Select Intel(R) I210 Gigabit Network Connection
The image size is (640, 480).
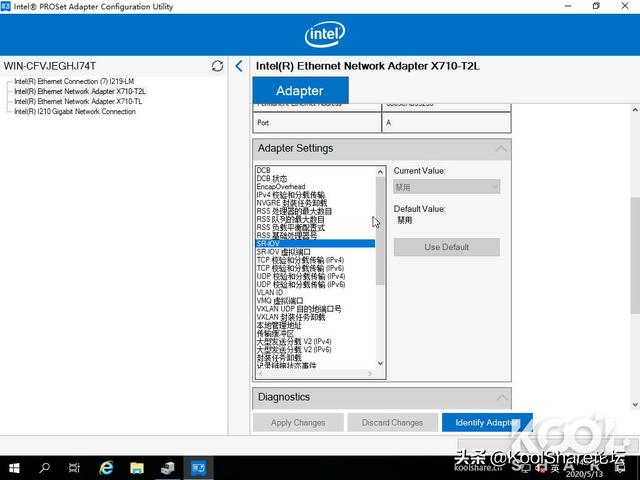click(x=75, y=111)
